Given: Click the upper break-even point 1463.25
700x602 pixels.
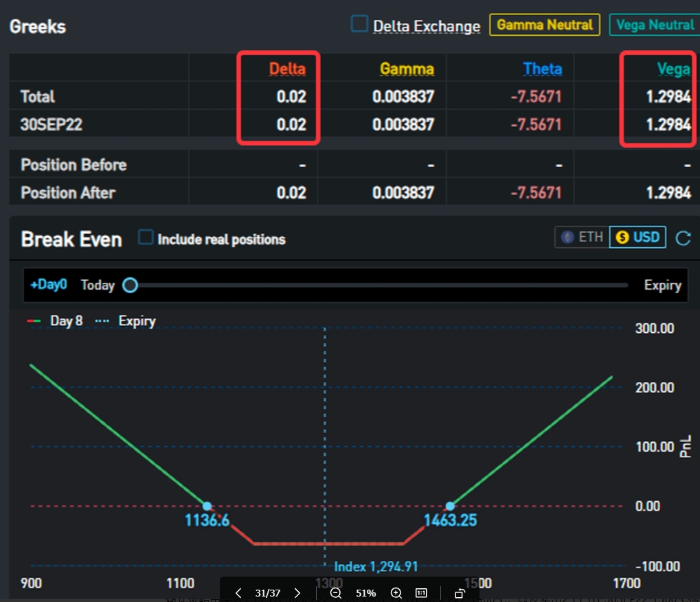Looking at the screenshot, I should point(450,506).
